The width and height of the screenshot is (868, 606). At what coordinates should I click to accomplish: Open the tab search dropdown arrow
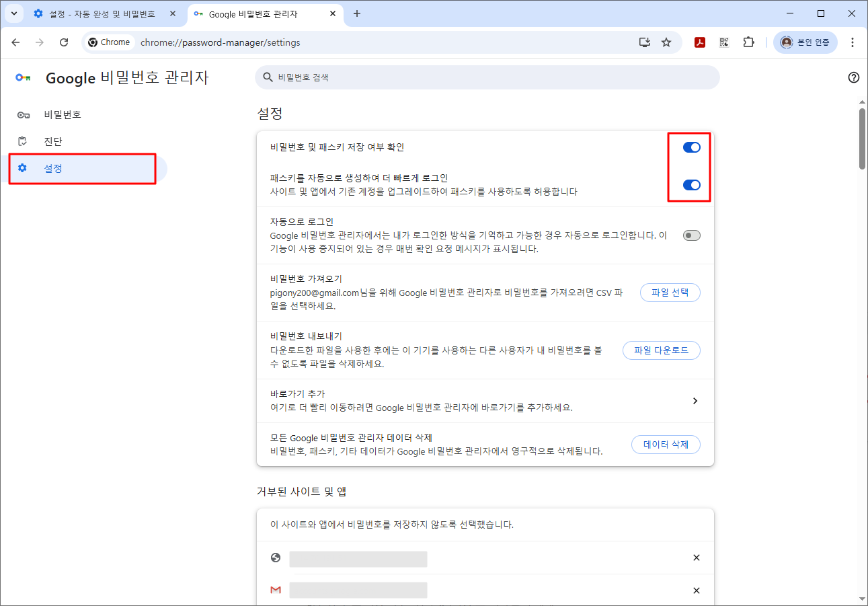pos(13,13)
